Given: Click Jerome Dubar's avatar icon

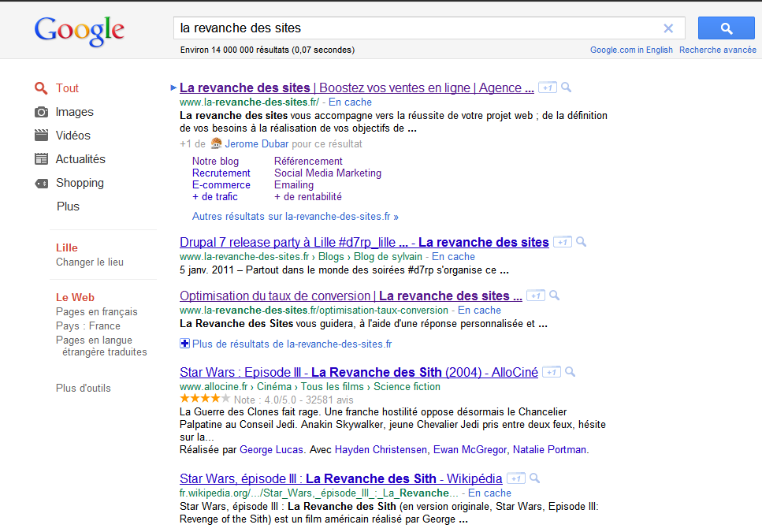Looking at the screenshot, I should (x=216, y=143).
